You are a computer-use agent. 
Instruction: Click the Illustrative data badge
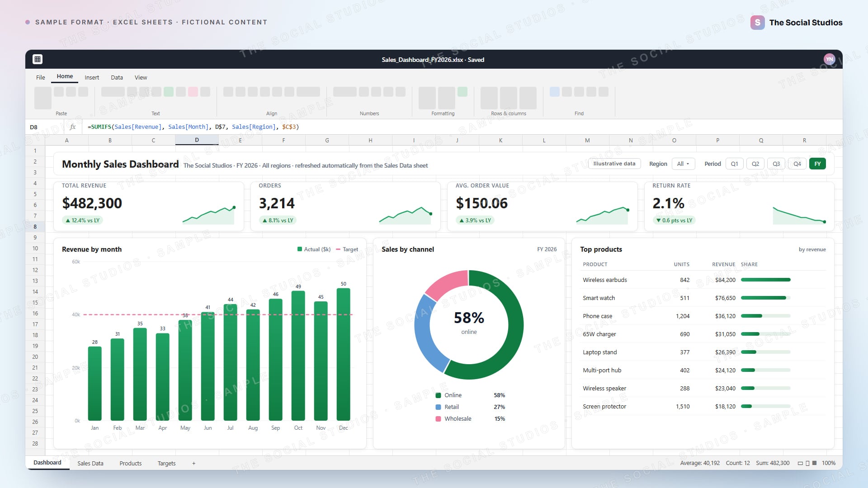[614, 164]
